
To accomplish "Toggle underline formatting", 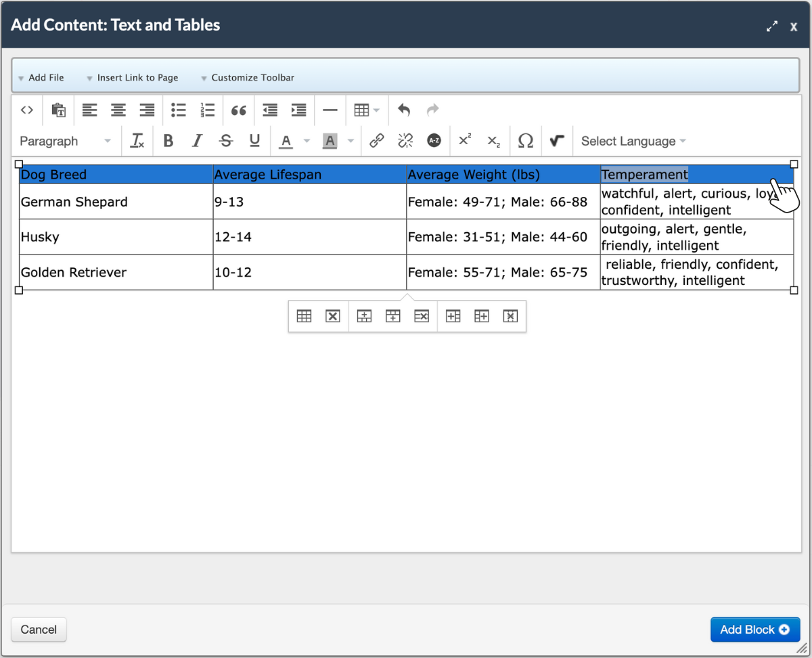I will tap(255, 141).
